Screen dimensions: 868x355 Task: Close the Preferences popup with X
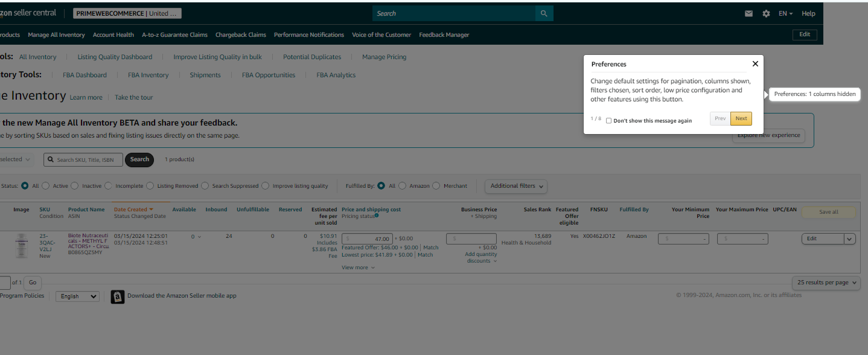[x=755, y=63]
